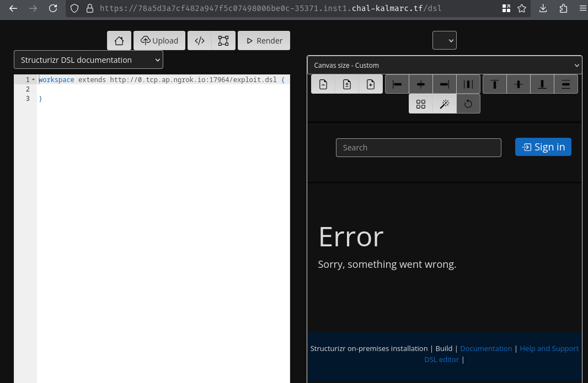Collapse the fold arrow at line 1
This screenshot has width=588, height=383.
click(x=34, y=79)
